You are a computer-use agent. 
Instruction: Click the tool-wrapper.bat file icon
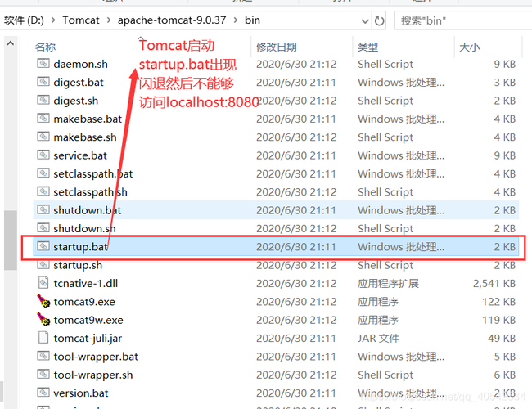pyautogui.click(x=43, y=356)
